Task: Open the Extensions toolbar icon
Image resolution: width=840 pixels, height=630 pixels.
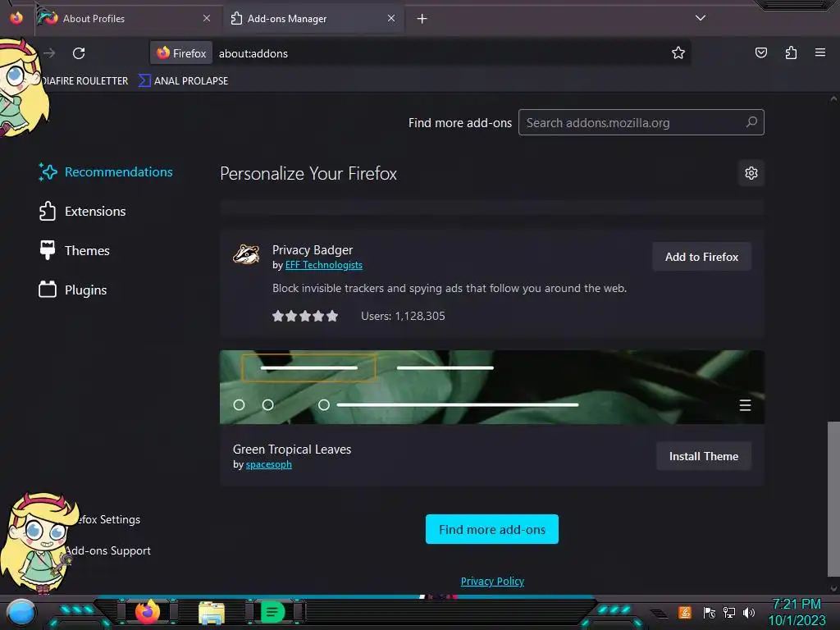Action: [x=791, y=52]
